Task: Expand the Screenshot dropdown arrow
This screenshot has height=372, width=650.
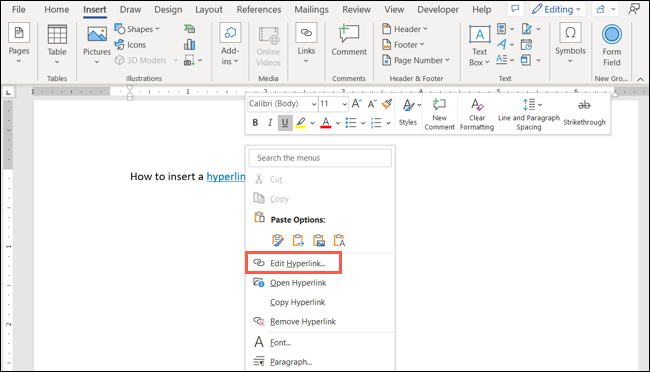Action: [x=200, y=61]
